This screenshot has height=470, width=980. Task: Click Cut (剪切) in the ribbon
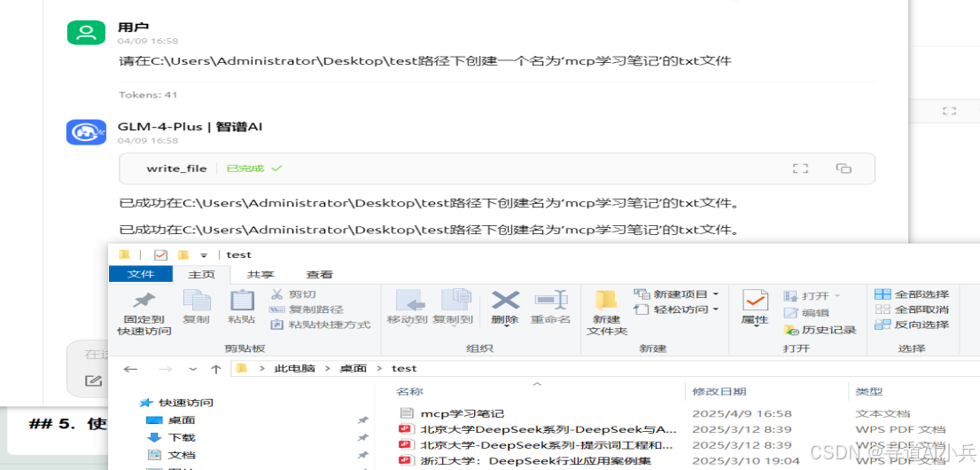(293, 294)
